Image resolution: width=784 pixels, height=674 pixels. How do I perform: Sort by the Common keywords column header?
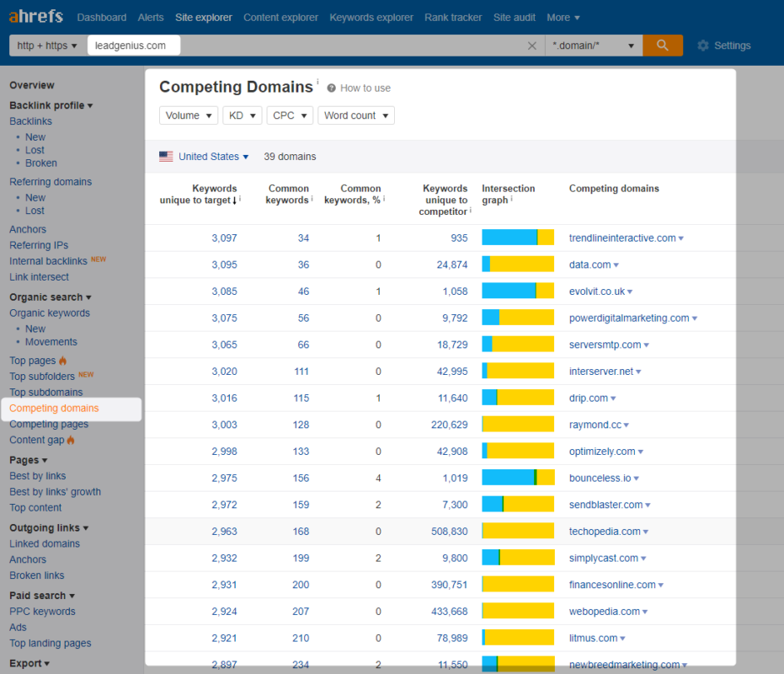coord(287,195)
